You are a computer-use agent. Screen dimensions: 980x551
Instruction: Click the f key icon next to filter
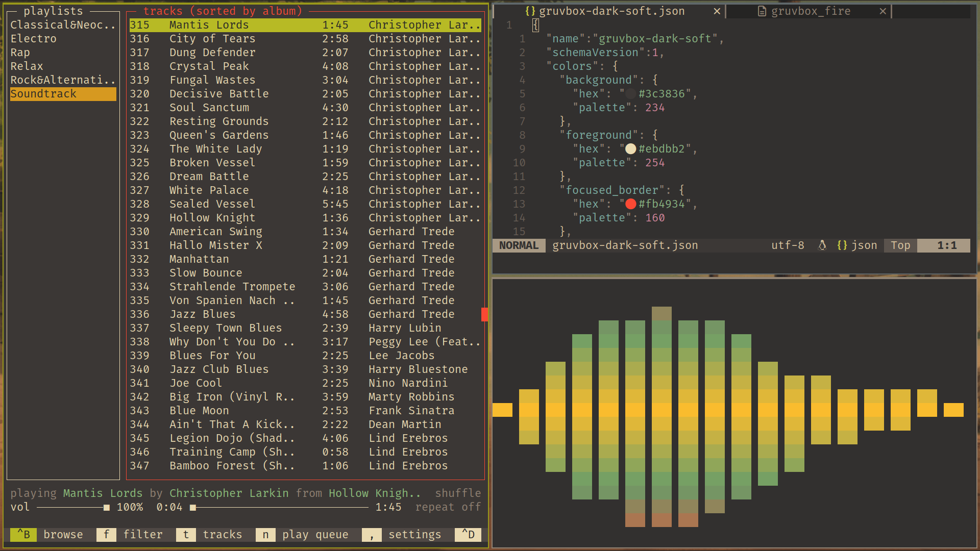click(106, 535)
